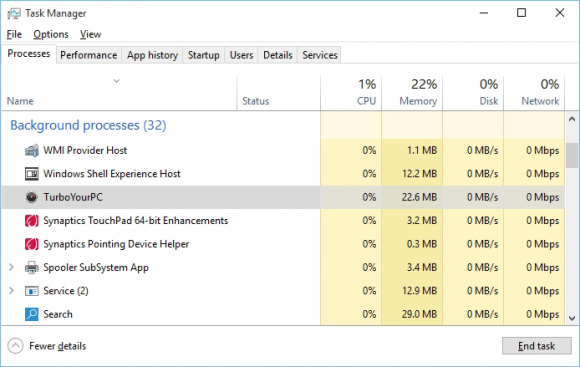Sort by the Network column header

pos(534,93)
